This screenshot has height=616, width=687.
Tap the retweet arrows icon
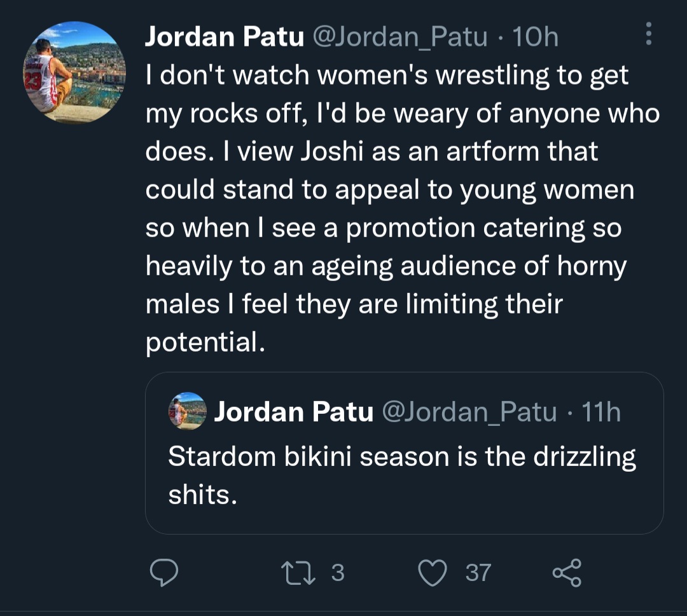pos(298,573)
